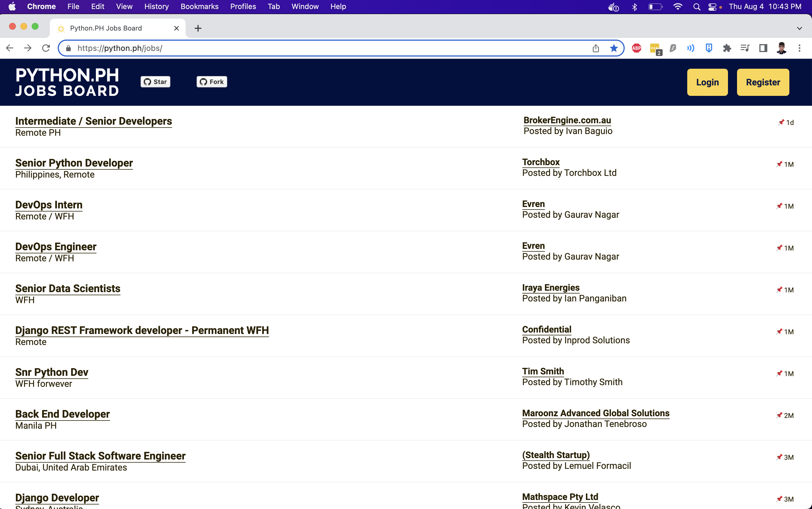
Task: Click the share page icon in address bar
Action: (x=596, y=48)
